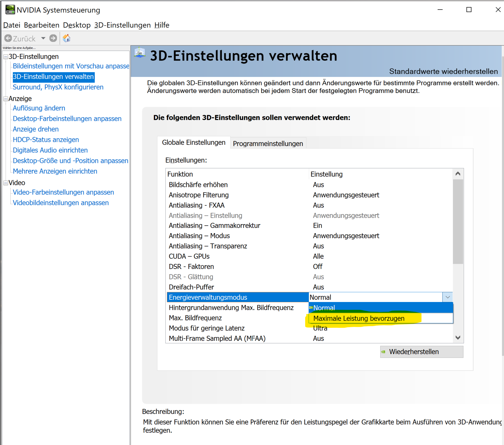This screenshot has height=445, width=504.
Task: Open the Datei menu
Action: [12, 25]
